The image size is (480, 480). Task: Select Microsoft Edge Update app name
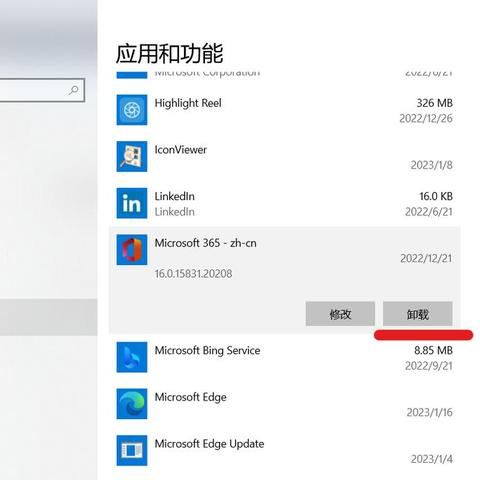point(209,444)
